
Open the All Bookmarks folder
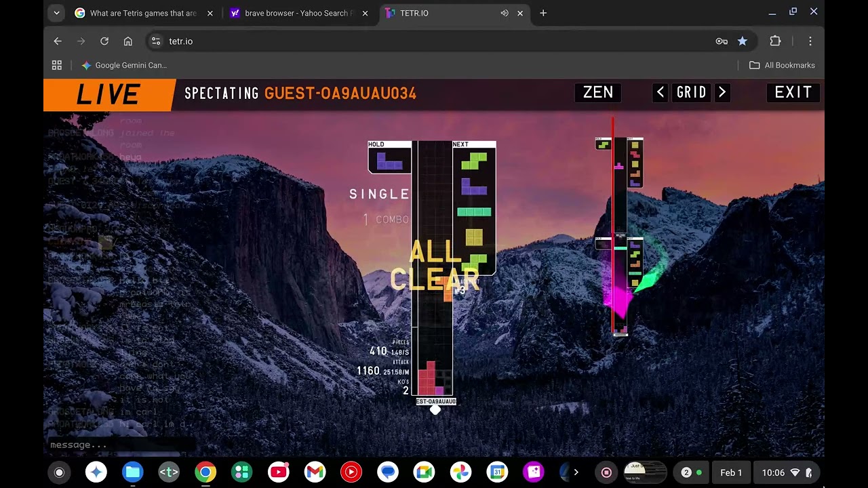click(x=782, y=65)
